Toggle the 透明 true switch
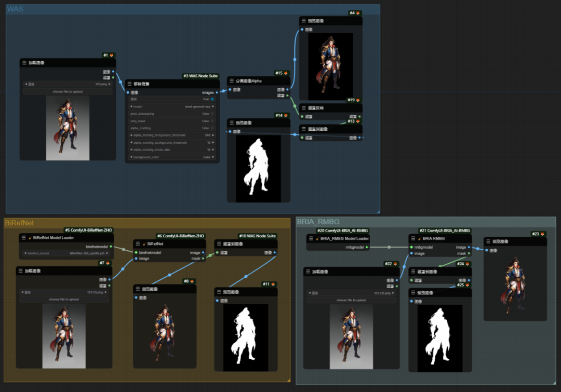The width and height of the screenshot is (561, 392). (x=212, y=99)
